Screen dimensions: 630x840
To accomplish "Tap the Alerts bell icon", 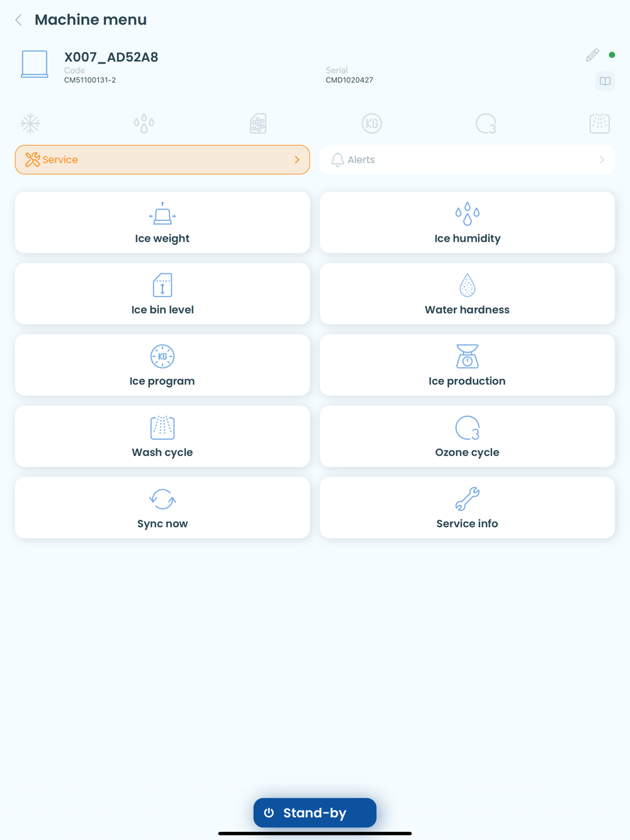I will [x=338, y=160].
